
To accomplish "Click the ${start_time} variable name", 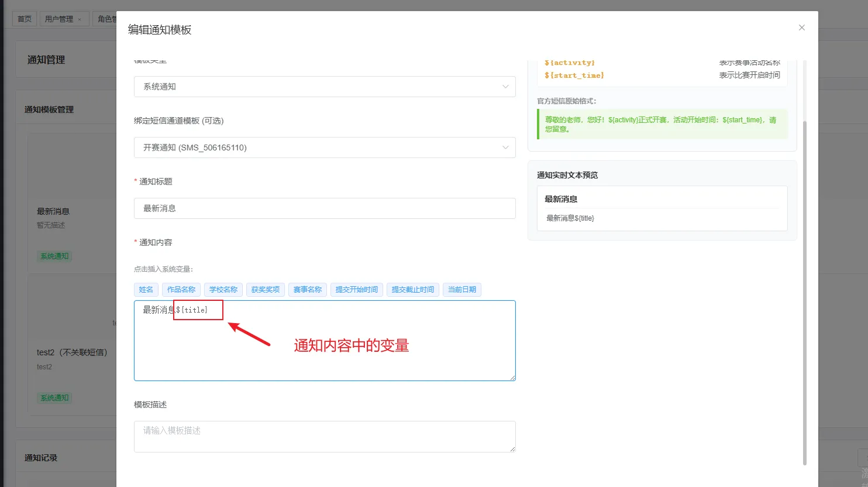I will click(x=574, y=76).
